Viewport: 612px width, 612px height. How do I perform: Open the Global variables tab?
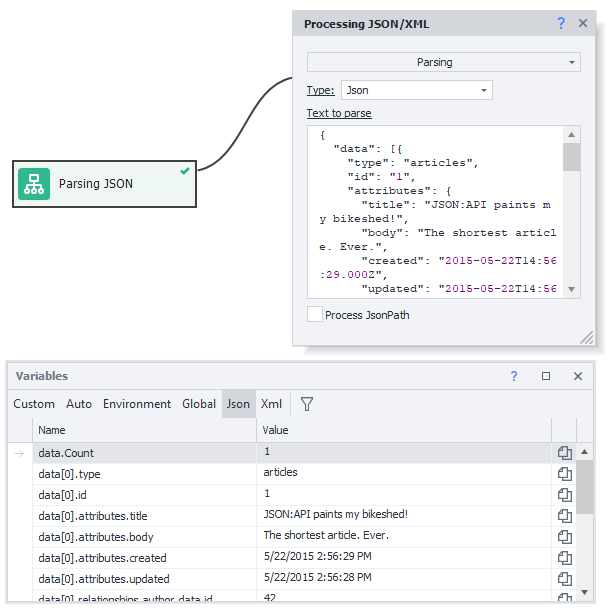[199, 404]
